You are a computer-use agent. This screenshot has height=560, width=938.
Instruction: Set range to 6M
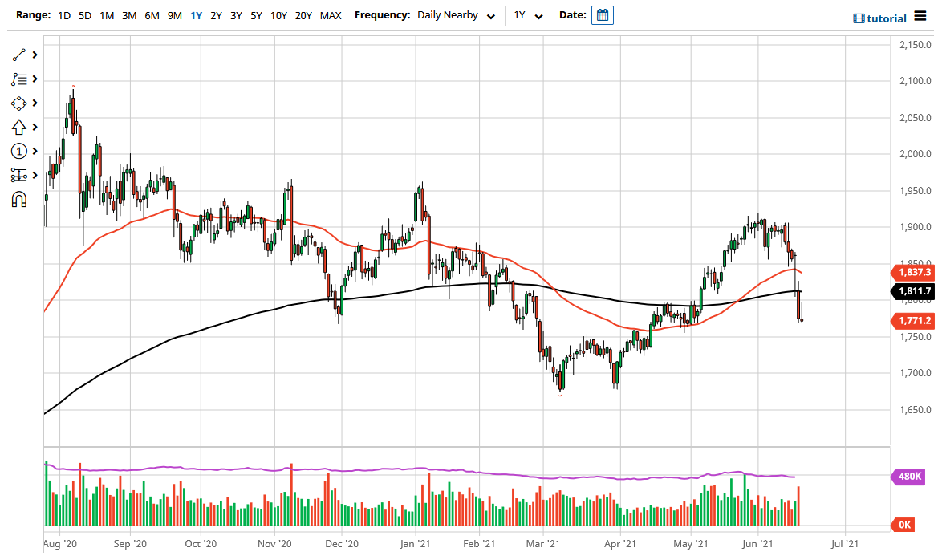[x=152, y=15]
